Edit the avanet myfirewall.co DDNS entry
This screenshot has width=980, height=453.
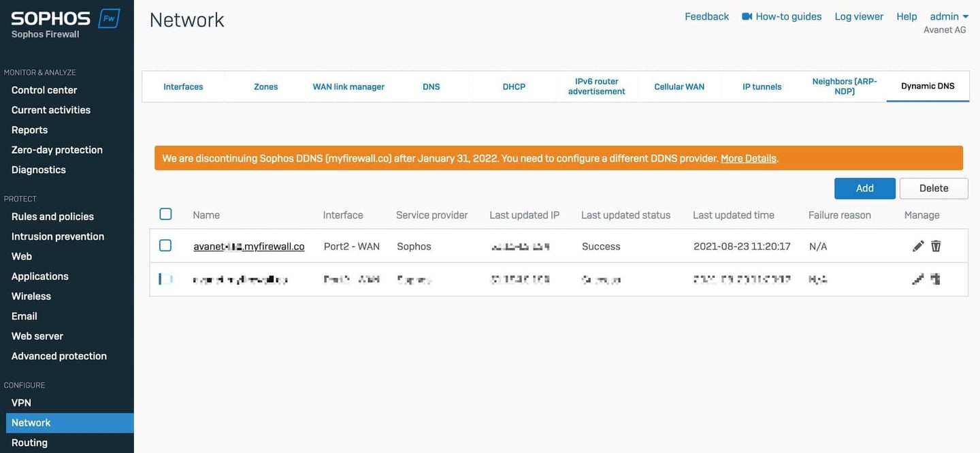point(918,246)
